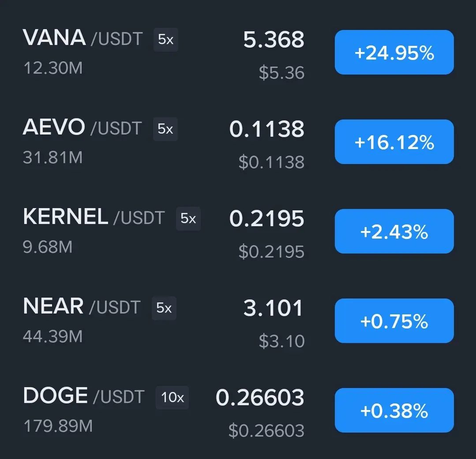Tap the +0.75% change button

pyautogui.click(x=394, y=321)
